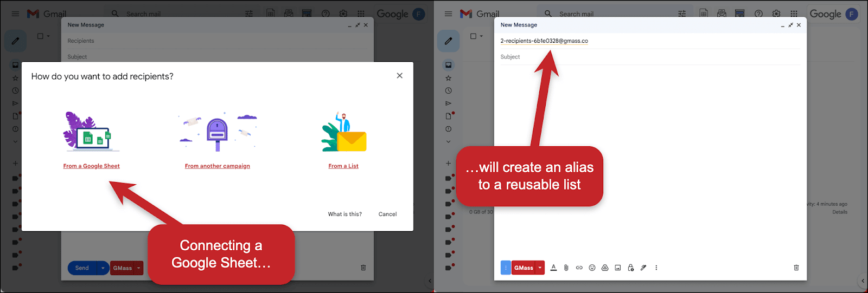Click search options icon in right Gmail window

(x=682, y=14)
